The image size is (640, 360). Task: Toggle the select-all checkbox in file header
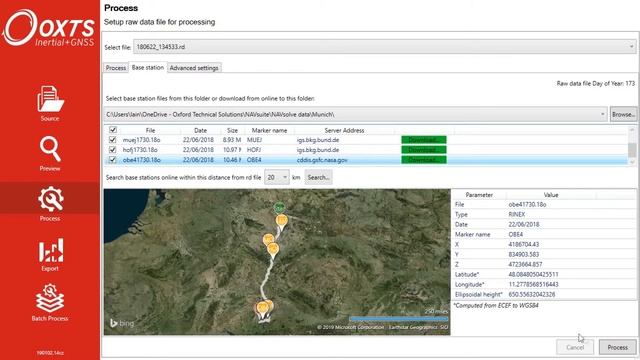point(113,130)
